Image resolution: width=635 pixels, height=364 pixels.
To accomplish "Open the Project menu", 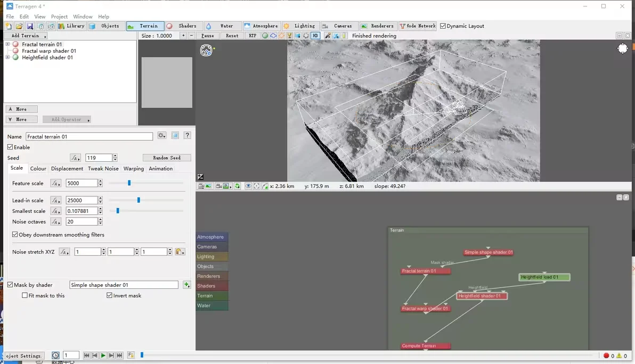I will click(59, 16).
